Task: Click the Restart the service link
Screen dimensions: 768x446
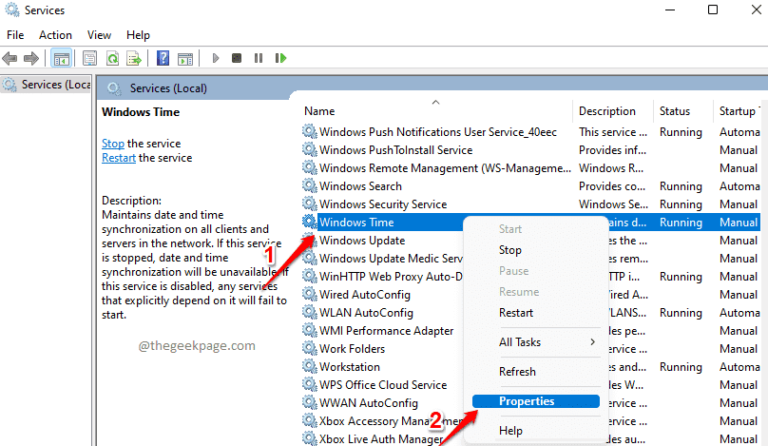Action: point(119,158)
